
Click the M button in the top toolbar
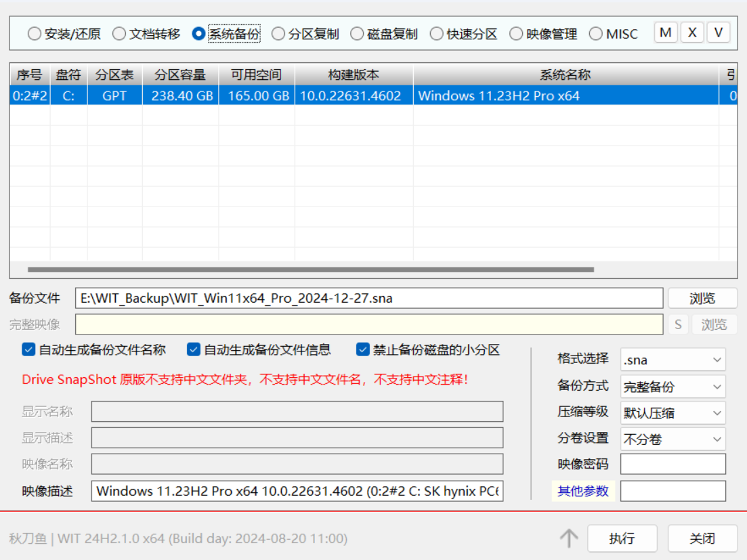pos(665,32)
